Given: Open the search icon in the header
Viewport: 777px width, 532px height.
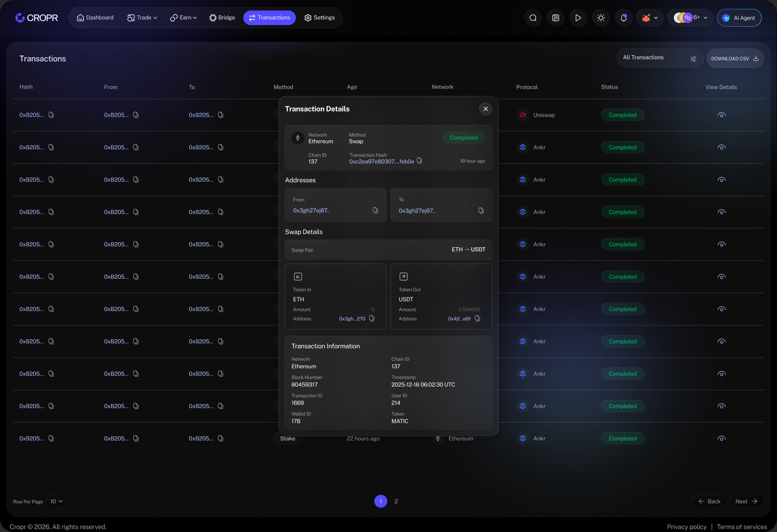Looking at the screenshot, I should (x=533, y=18).
